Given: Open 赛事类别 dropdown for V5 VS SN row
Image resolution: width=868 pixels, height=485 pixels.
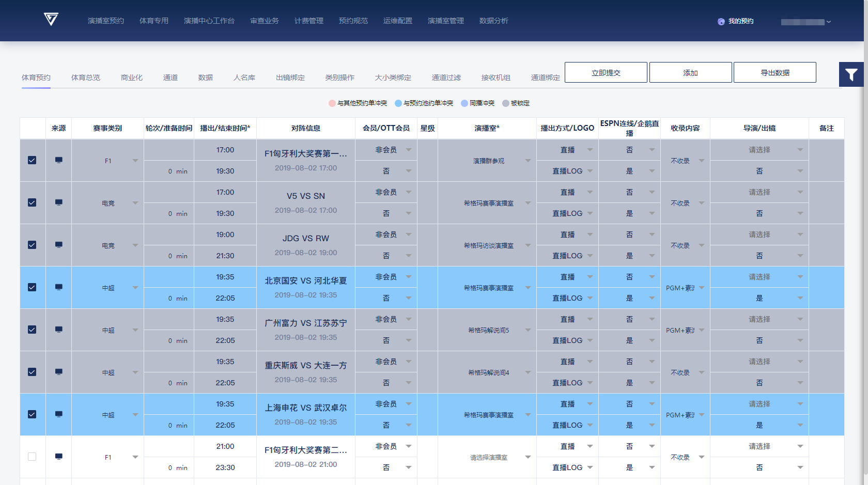Looking at the screenshot, I should point(108,203).
